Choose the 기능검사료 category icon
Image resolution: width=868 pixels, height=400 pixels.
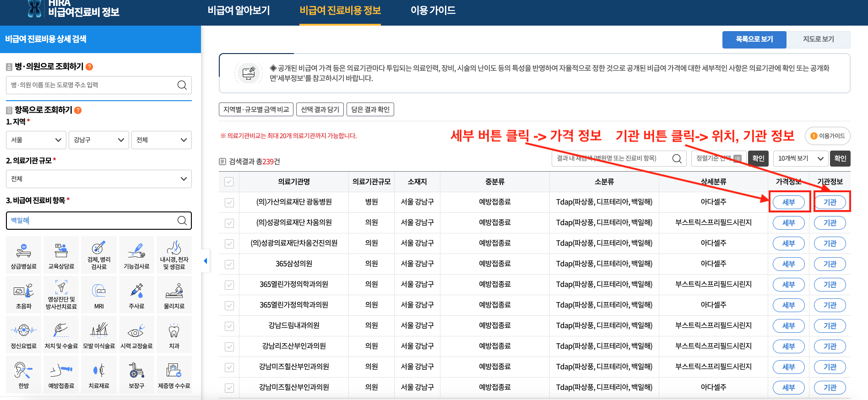[136, 255]
